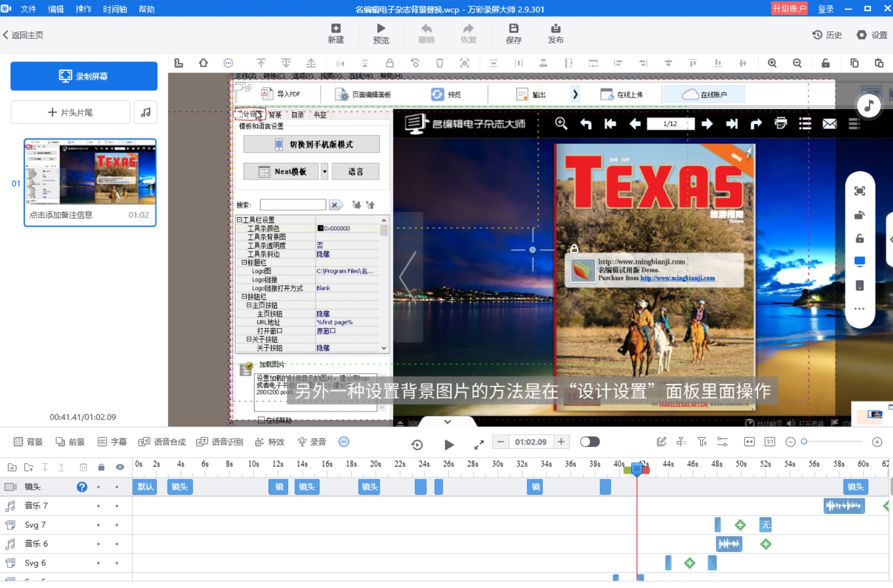Toggle visibility dot on 音乐 7 track

point(117,506)
